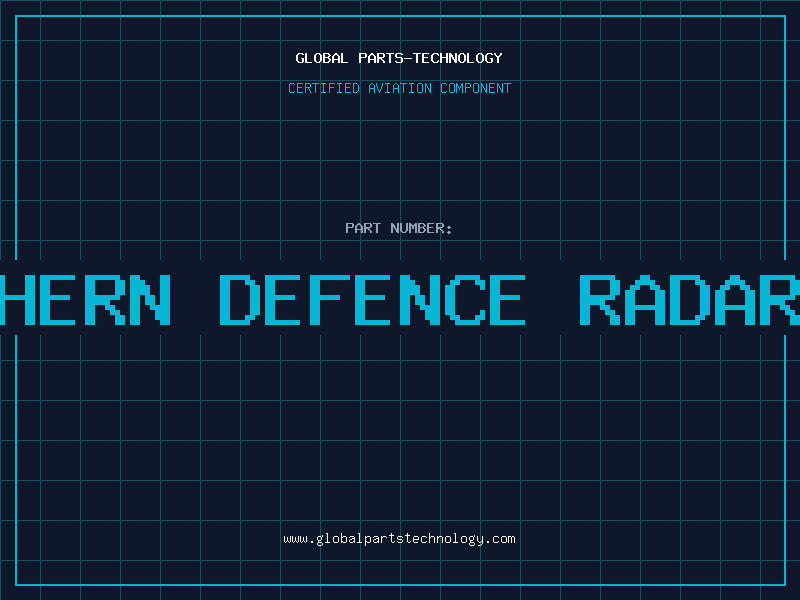
Task: Click the word NUMBER: in the label
Action: point(421,228)
